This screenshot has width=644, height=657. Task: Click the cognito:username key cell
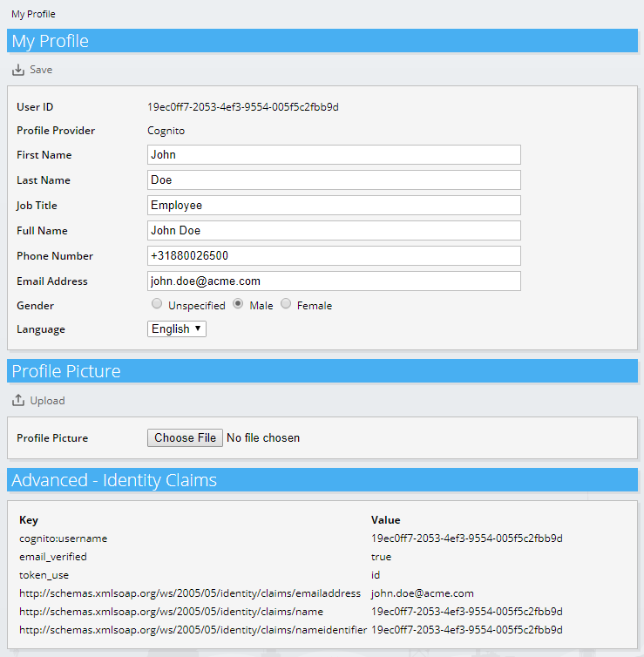pyautogui.click(x=64, y=538)
